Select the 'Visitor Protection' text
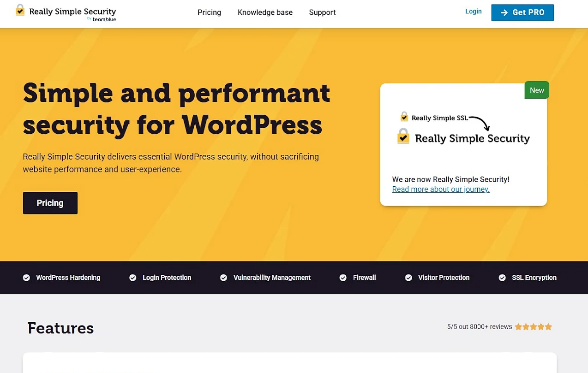This screenshot has width=588, height=373. tap(444, 278)
